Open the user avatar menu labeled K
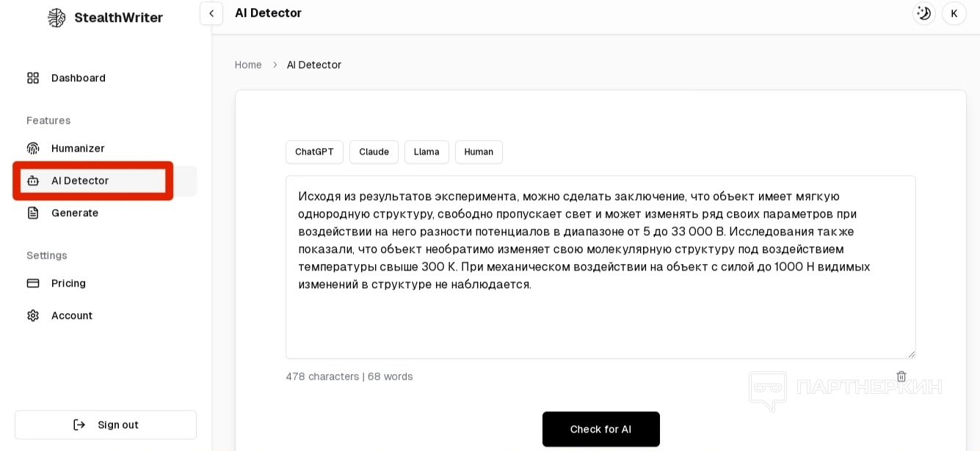This screenshot has height=451, width=980. click(954, 13)
